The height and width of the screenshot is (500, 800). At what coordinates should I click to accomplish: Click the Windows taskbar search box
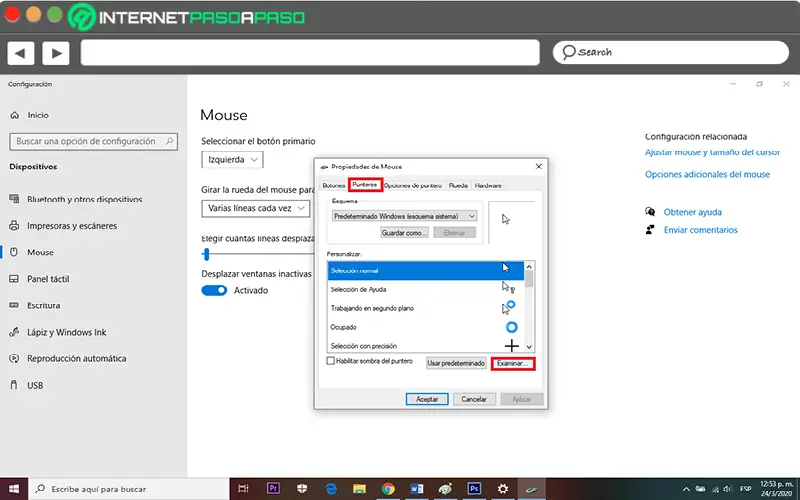tap(129, 489)
